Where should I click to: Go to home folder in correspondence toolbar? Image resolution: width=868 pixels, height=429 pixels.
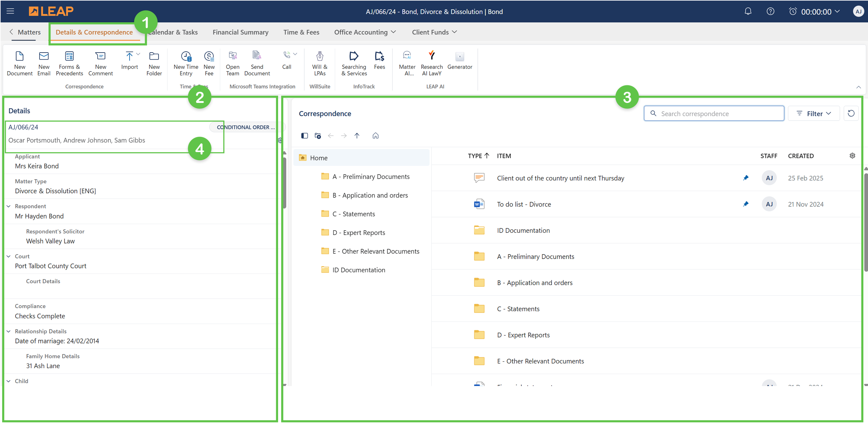375,136
